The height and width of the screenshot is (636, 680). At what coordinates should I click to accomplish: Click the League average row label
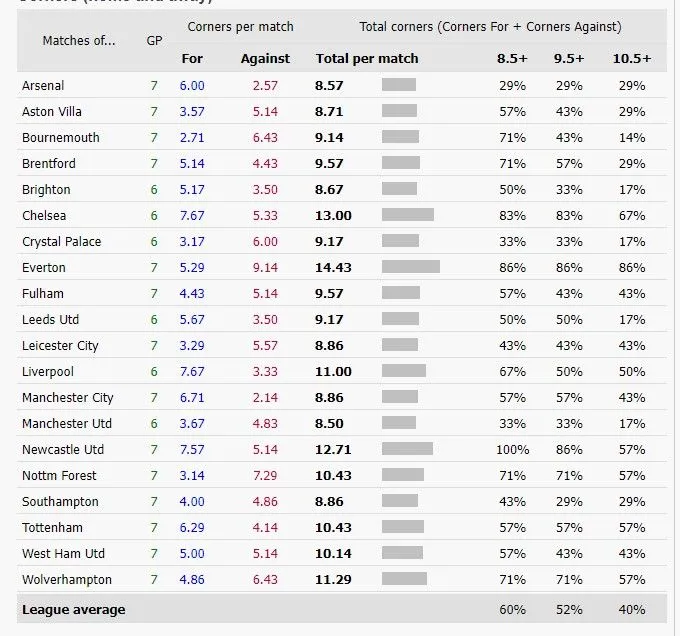(x=74, y=609)
